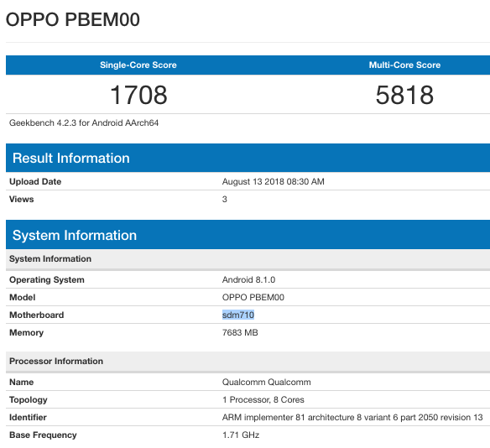Click the ARM implementer 81 identifier value

pos(352,418)
